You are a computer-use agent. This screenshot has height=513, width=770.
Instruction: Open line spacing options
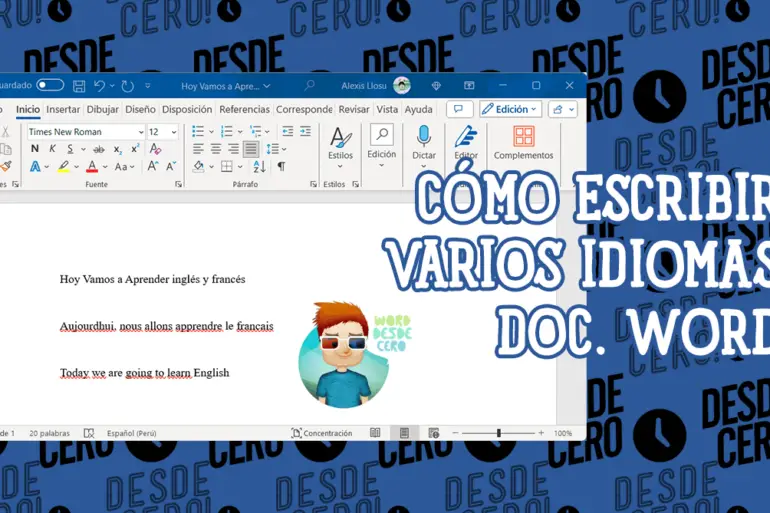click(273, 149)
